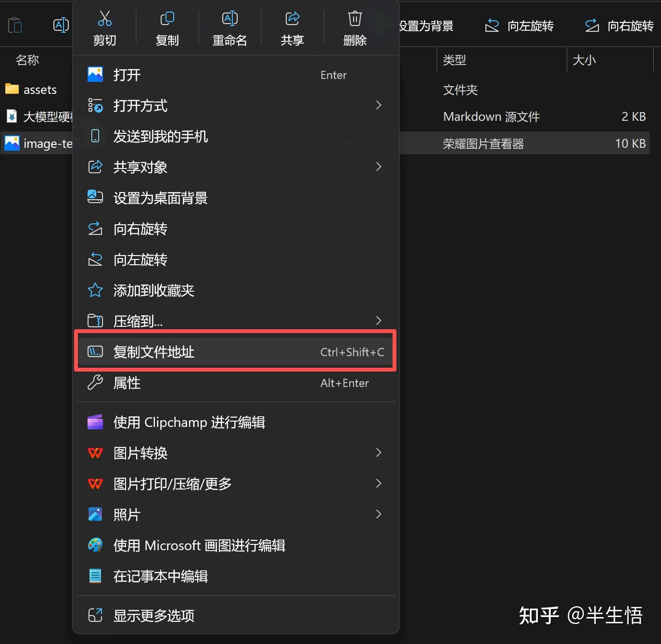The image size is (661, 644).
Task: Select 设置为桌面背景 menu entry
Action: 236,198
